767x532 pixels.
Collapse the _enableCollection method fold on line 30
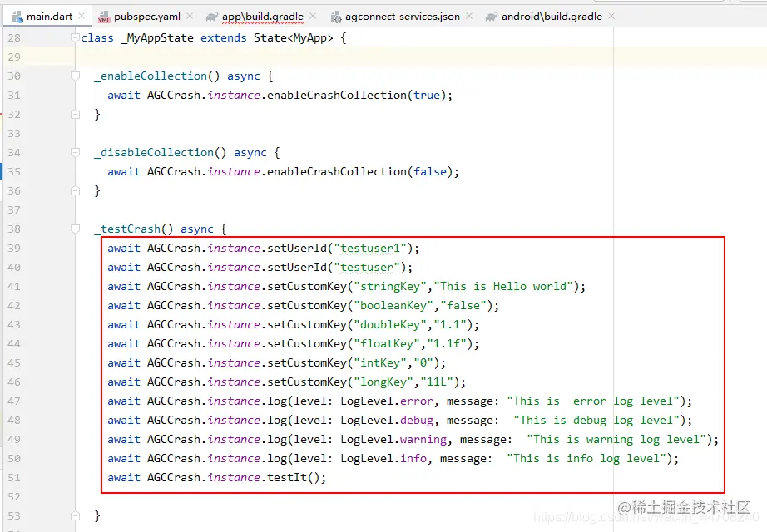[x=76, y=76]
